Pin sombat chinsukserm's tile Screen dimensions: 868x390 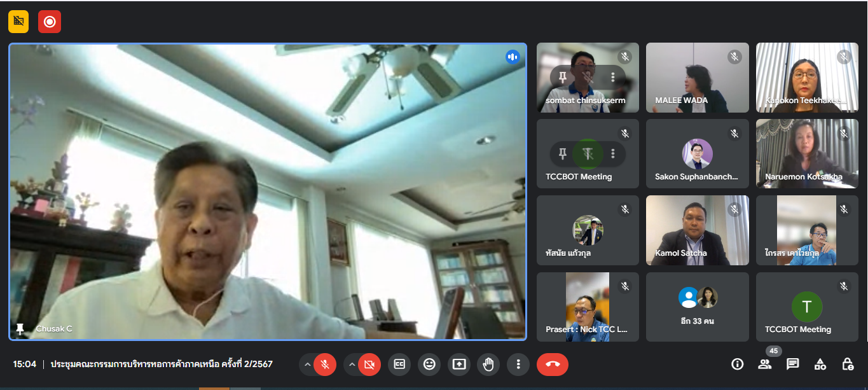tap(563, 77)
